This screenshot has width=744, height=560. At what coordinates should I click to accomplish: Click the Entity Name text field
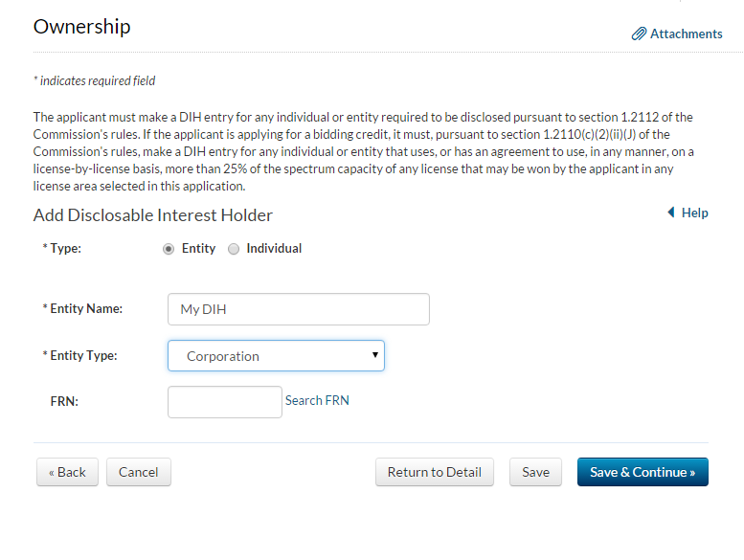(298, 309)
